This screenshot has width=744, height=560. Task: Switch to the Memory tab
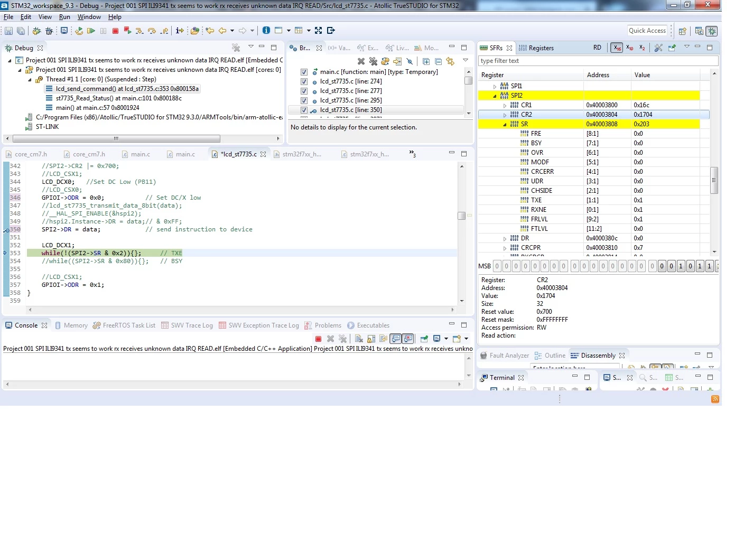(x=71, y=325)
